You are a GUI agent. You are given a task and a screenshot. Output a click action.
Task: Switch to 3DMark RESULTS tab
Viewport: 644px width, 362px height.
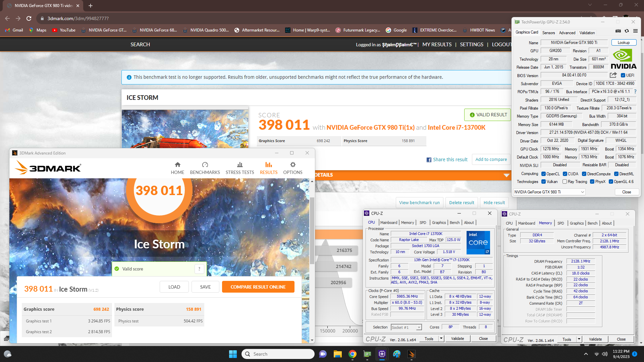[x=269, y=168]
